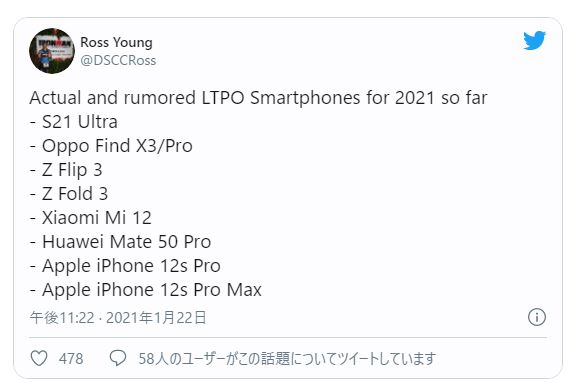Open the tweet info circle icon
588x392 pixels.
tap(537, 317)
